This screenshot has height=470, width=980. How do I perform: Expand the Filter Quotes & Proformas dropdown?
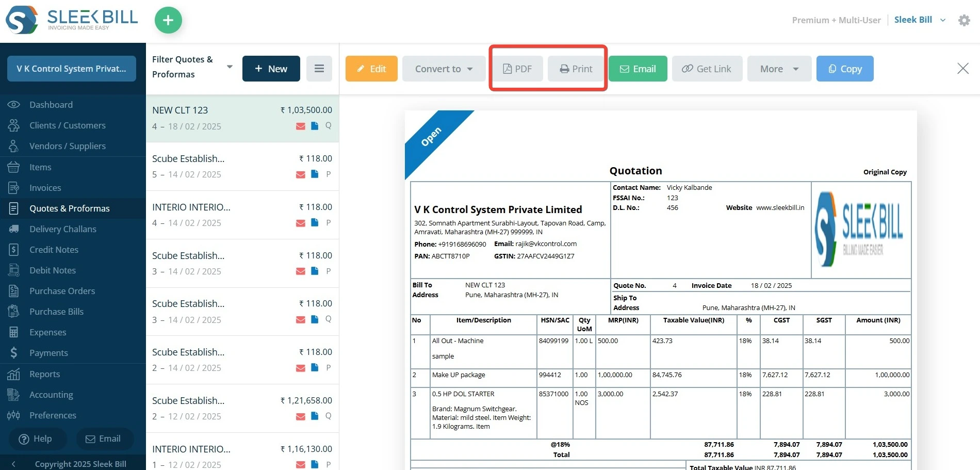coord(230,67)
